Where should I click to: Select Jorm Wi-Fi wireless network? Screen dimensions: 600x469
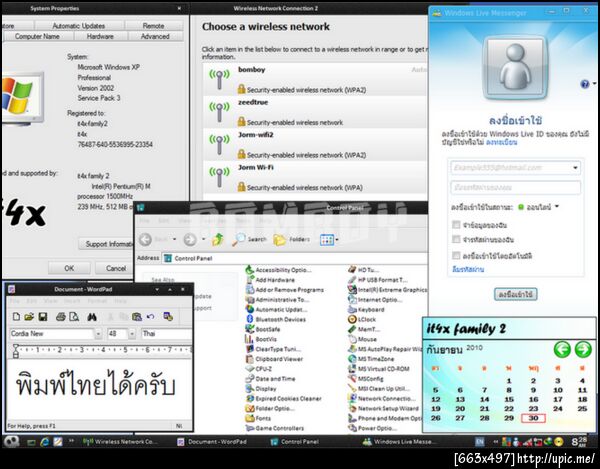click(315, 177)
